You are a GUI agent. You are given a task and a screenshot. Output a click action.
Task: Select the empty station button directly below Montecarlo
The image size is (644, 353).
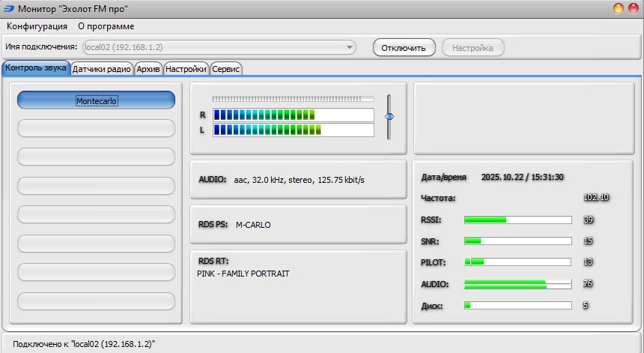tap(96, 128)
